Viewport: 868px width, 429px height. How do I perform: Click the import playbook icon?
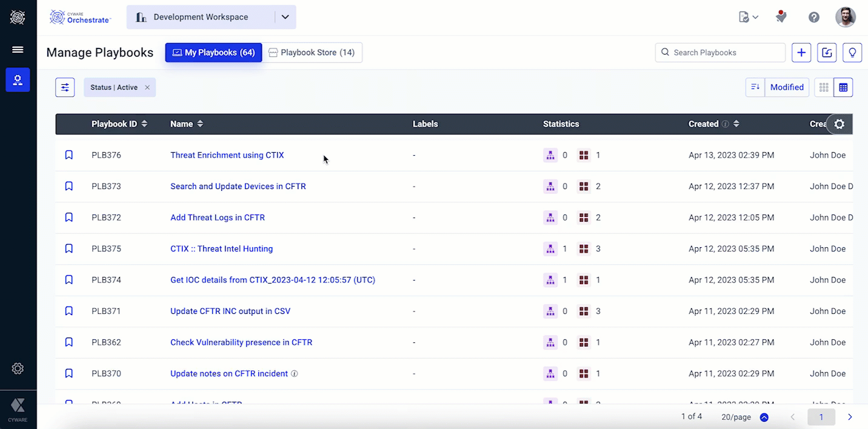(x=827, y=53)
